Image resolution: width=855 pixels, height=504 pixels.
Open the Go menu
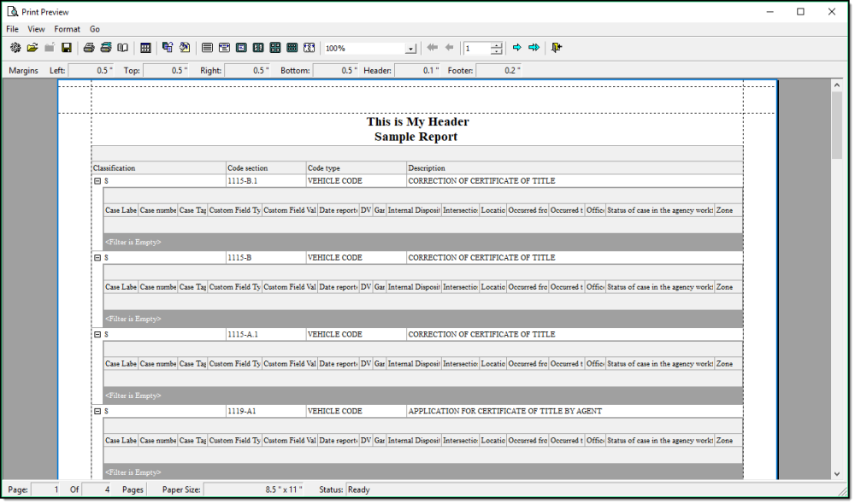click(x=95, y=29)
